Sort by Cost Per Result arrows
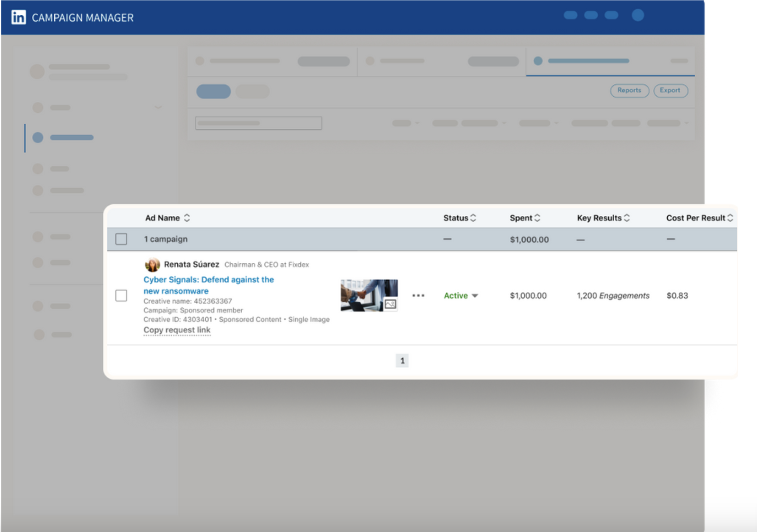The image size is (757, 532). click(730, 218)
